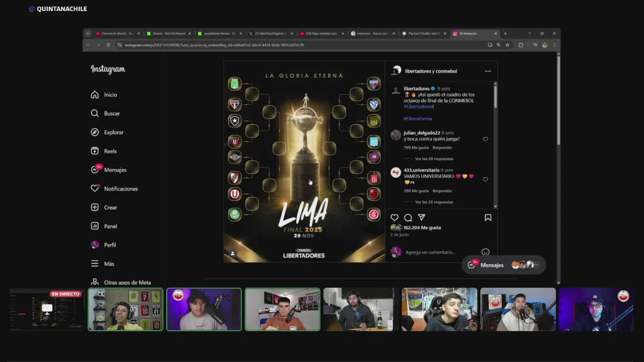Screen dimensions: 644x362
Task: Expand Ver las 25 respuestas
Action: pos(434,202)
